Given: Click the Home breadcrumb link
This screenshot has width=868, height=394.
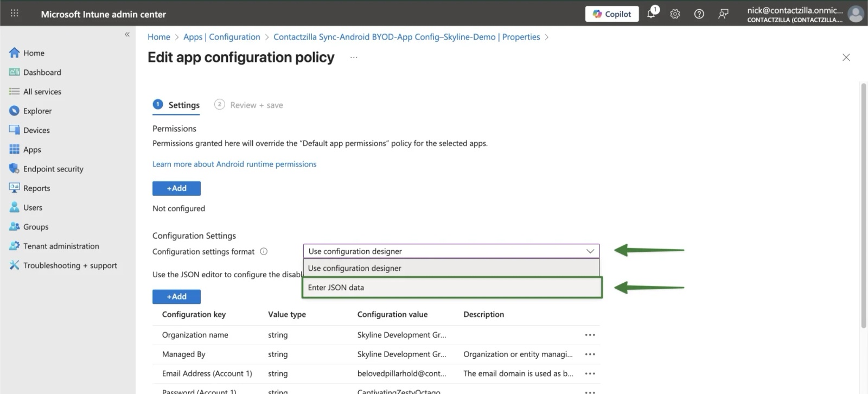Looking at the screenshot, I should click(159, 37).
